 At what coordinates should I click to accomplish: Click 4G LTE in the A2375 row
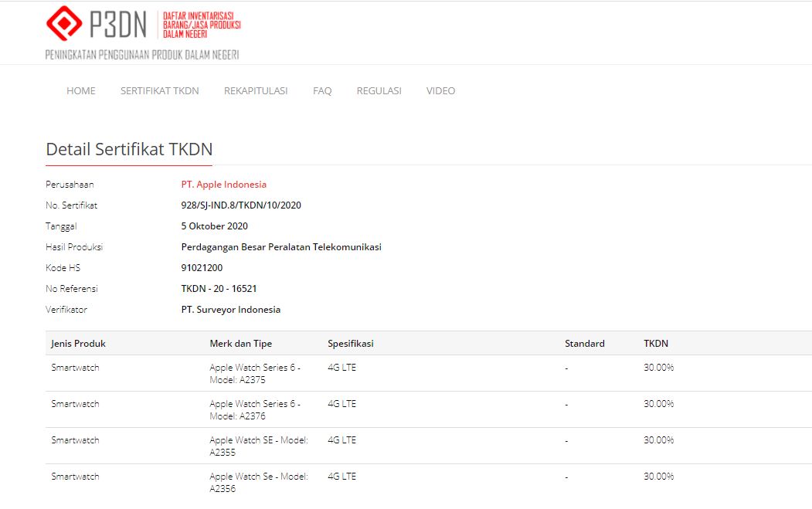coord(341,368)
